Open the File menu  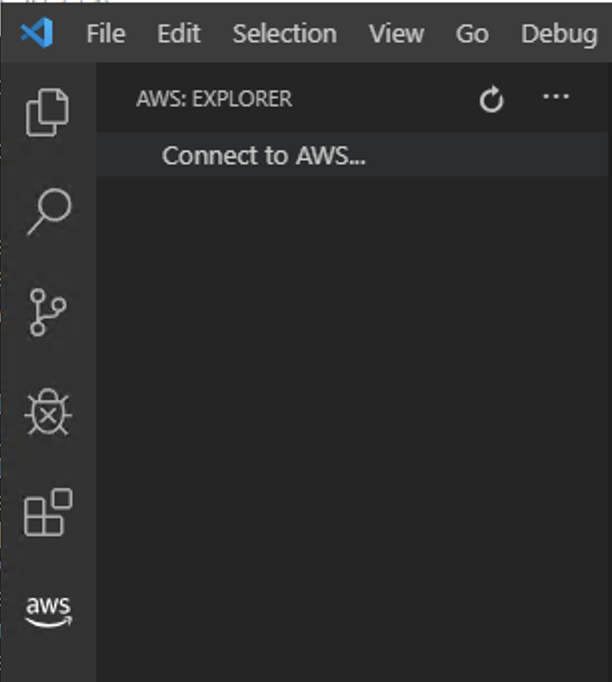coord(106,33)
